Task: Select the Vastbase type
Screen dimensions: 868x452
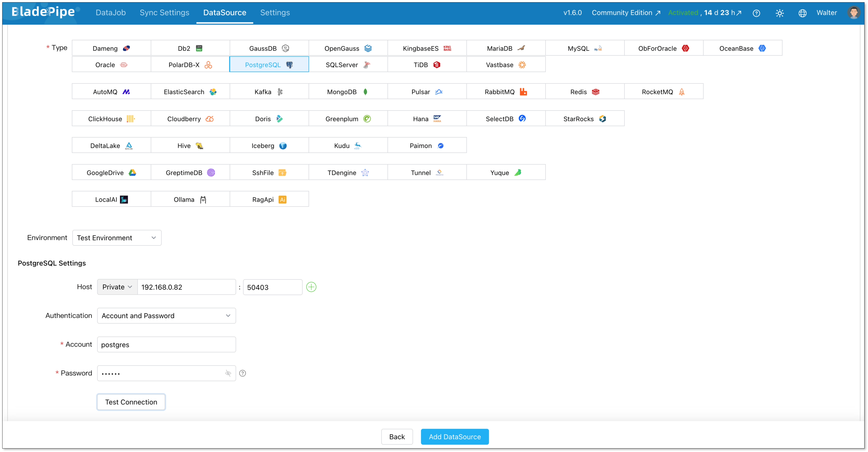Action: pyautogui.click(x=506, y=65)
